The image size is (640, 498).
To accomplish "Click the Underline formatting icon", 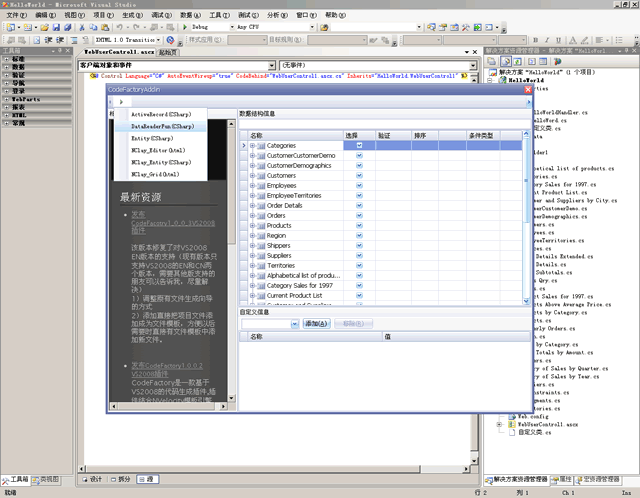I will coord(558,40).
